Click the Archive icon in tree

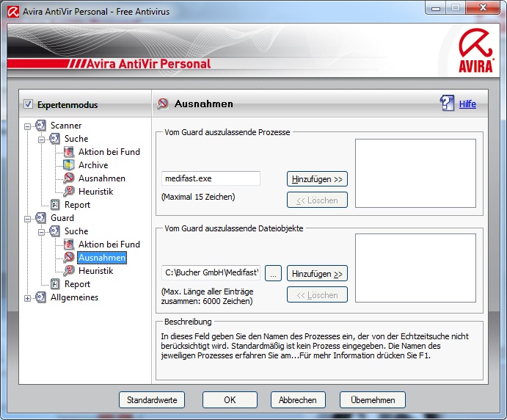pos(68,165)
